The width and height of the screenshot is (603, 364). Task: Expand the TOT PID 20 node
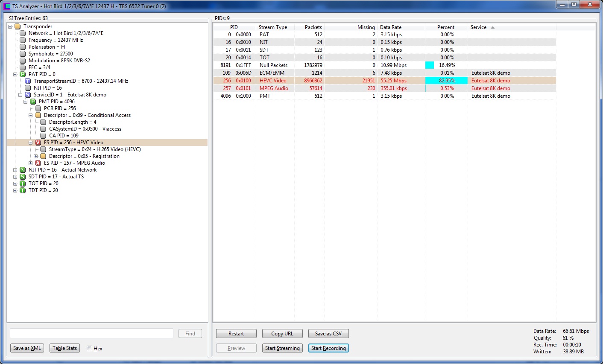coord(15,183)
